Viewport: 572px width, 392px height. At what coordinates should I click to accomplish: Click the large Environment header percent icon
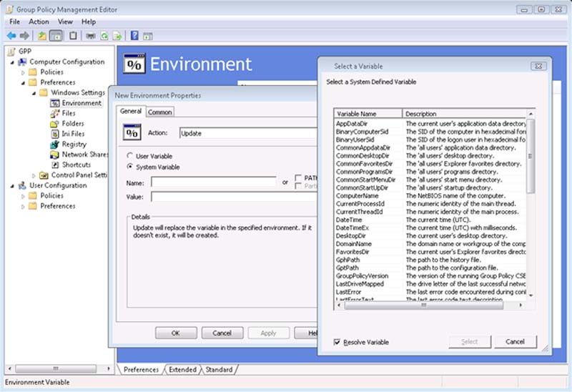tap(134, 64)
